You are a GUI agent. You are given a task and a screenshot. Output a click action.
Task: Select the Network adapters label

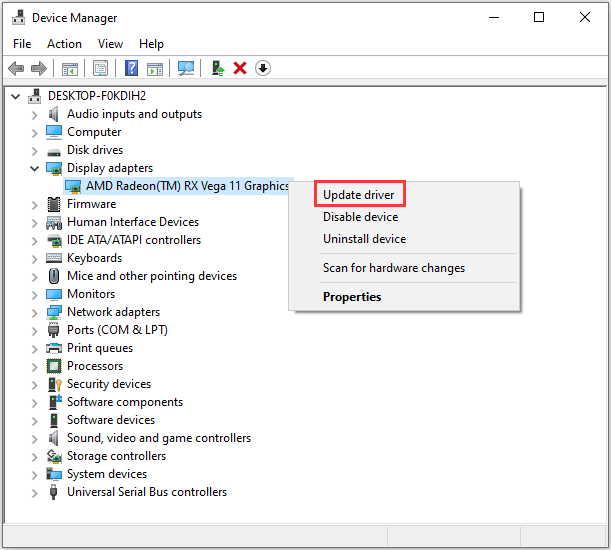point(113,312)
